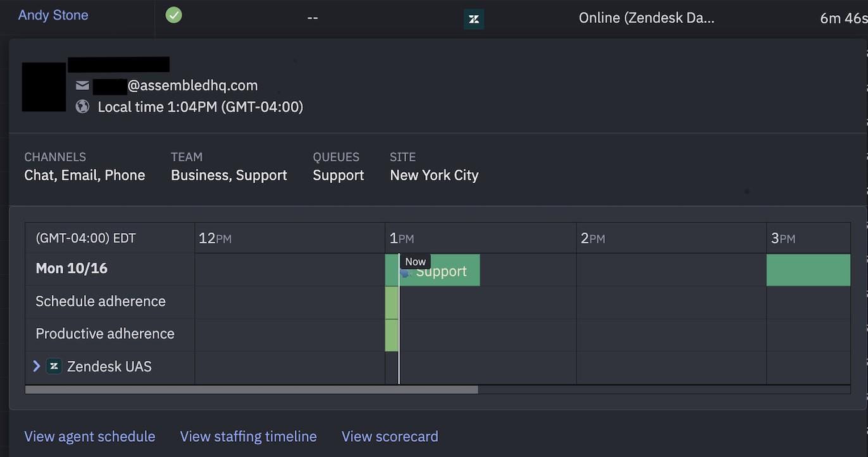Expand the Zendesk UAS row chevron
Screen dimensions: 868x457
point(36,366)
